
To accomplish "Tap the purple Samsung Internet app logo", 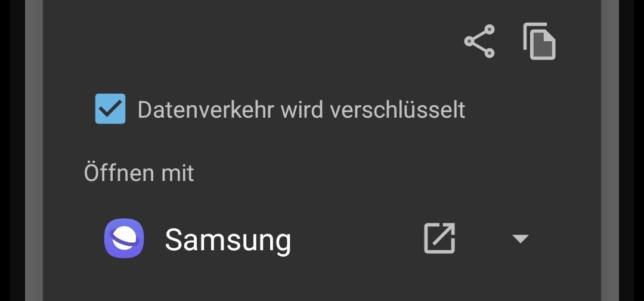I will coord(124,238).
